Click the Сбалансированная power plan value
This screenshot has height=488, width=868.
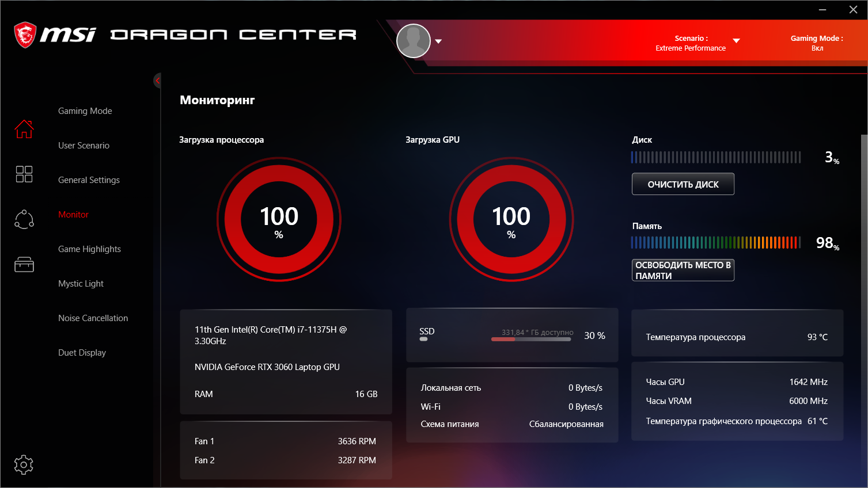coord(566,424)
